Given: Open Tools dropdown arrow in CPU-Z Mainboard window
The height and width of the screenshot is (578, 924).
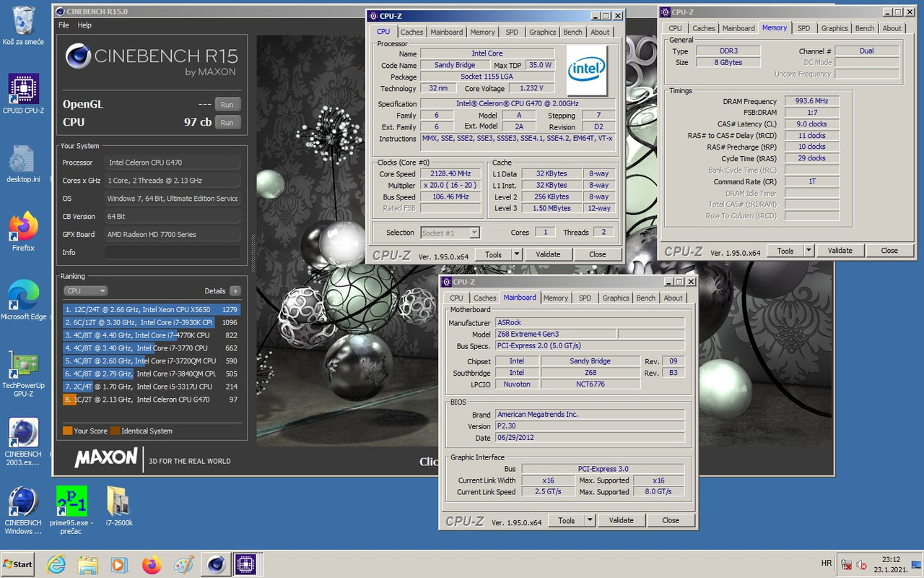Looking at the screenshot, I should [x=589, y=520].
